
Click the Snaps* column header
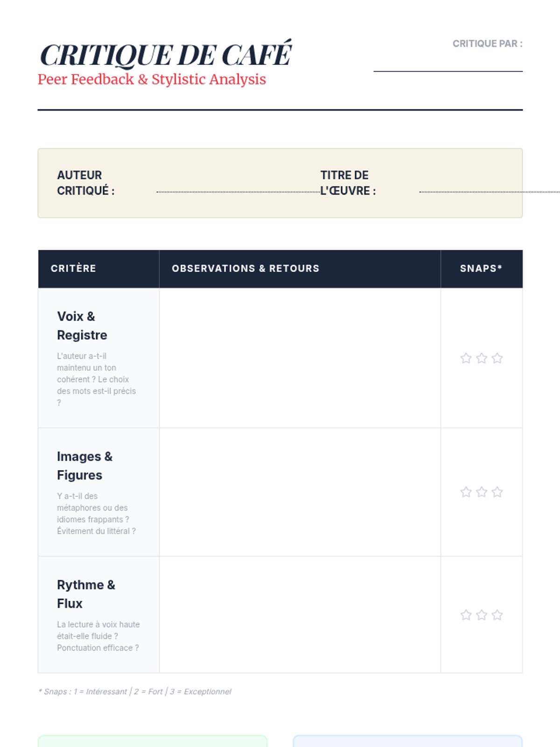click(481, 268)
